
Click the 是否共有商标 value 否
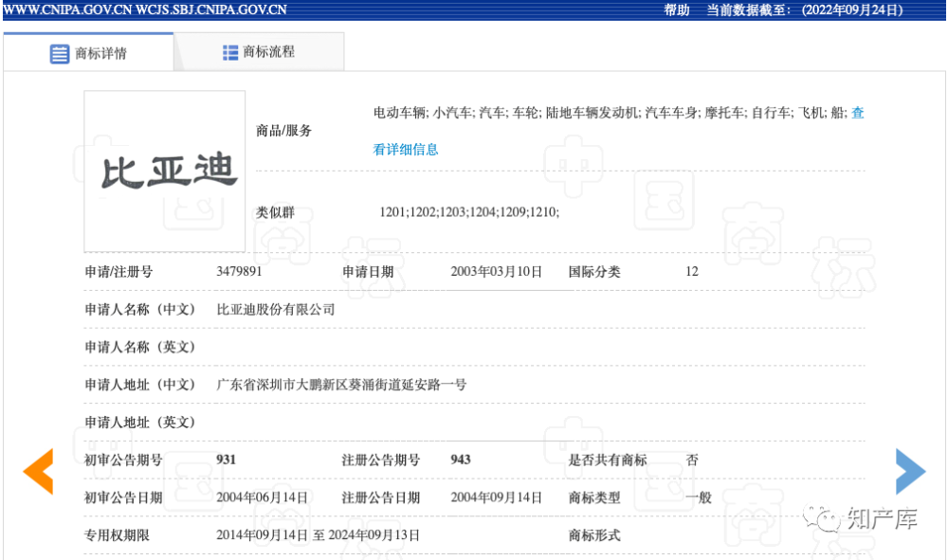click(x=692, y=460)
